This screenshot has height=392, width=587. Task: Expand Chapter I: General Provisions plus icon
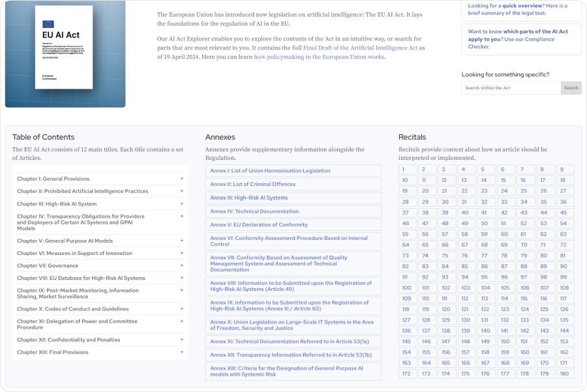[182, 179]
